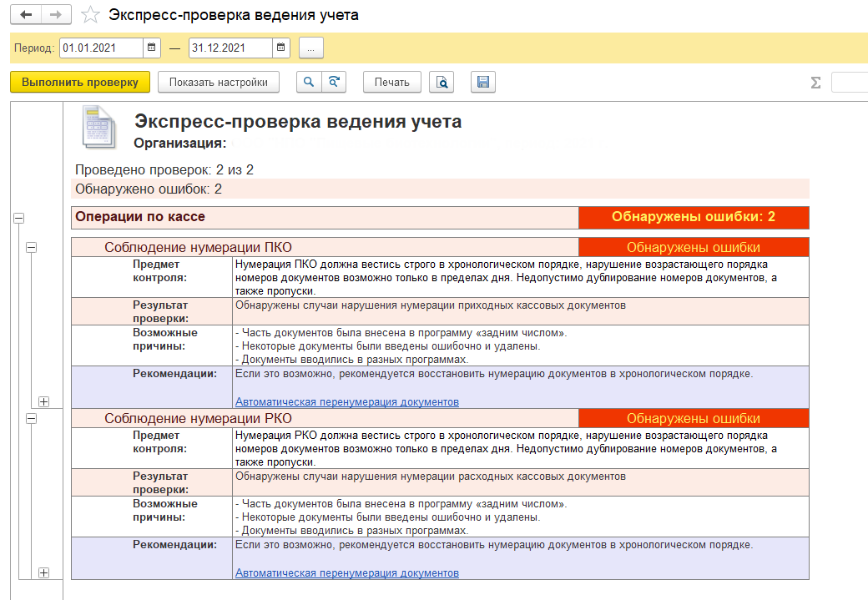Viewport: 868px width, 600px height.
Task: Expand plus node under РКО recommendations
Action: click(x=44, y=572)
